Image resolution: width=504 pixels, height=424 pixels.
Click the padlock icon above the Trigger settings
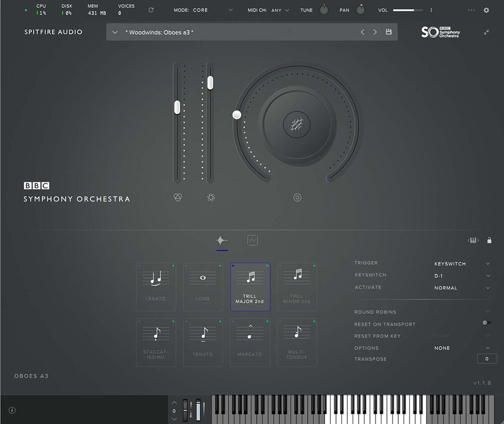pos(489,240)
